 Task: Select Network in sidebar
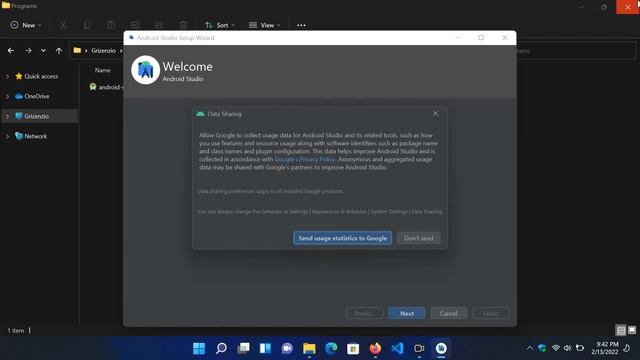click(36, 136)
